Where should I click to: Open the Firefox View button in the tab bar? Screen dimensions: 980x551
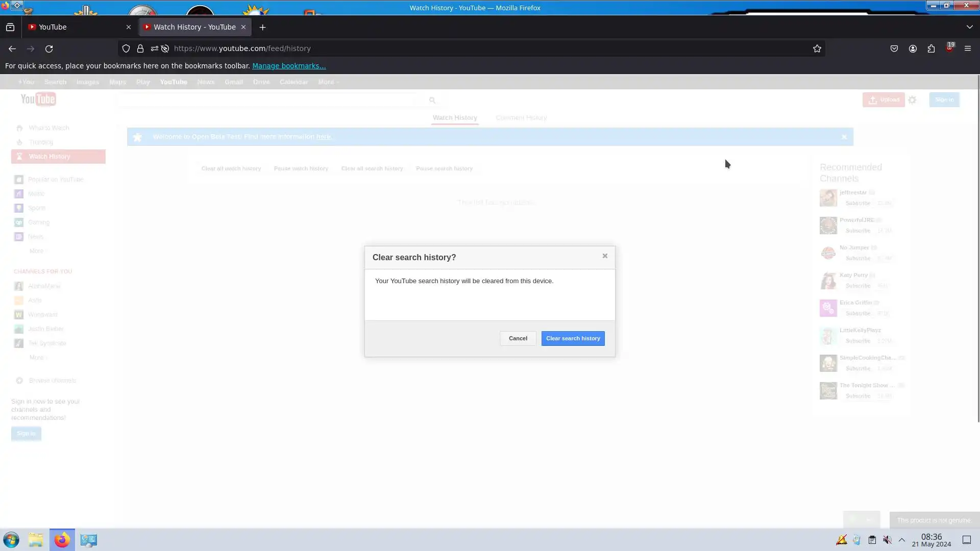[x=10, y=27]
